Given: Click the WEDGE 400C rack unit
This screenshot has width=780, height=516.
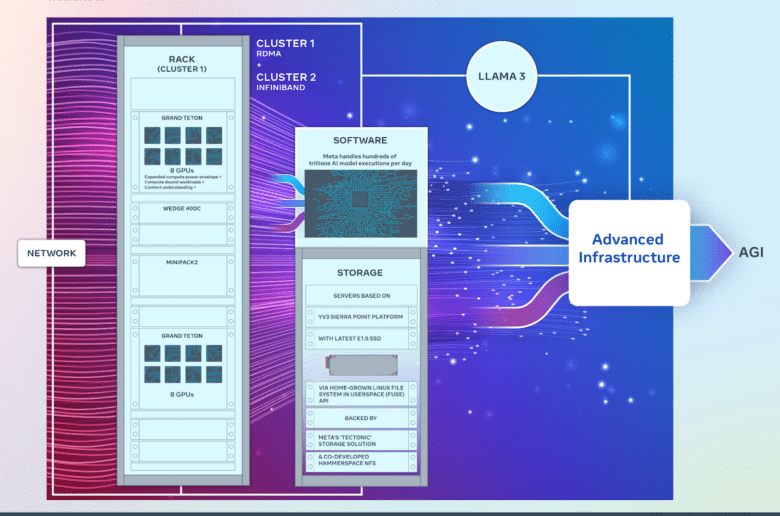Looking at the screenshot, I should pos(183,212).
